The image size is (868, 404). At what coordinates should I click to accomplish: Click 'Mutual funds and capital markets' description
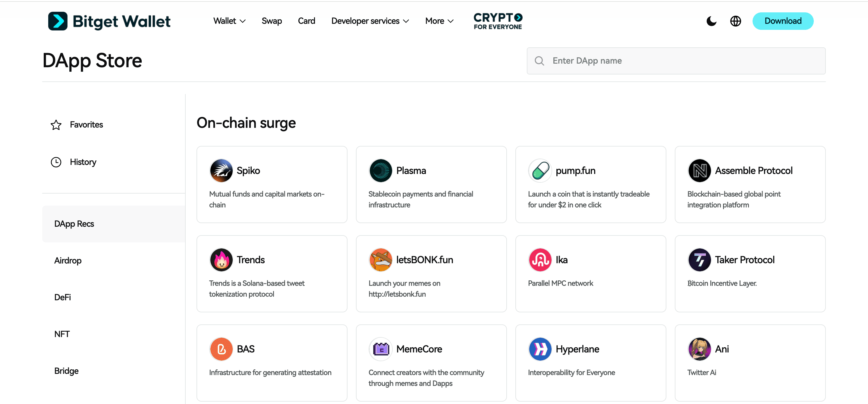click(266, 200)
